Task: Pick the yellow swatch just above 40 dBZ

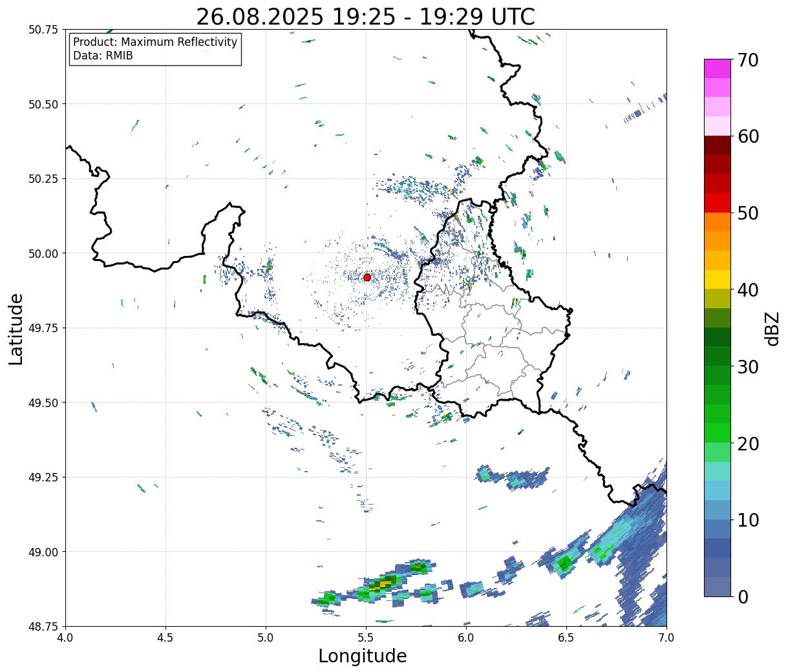Action: tap(718, 279)
